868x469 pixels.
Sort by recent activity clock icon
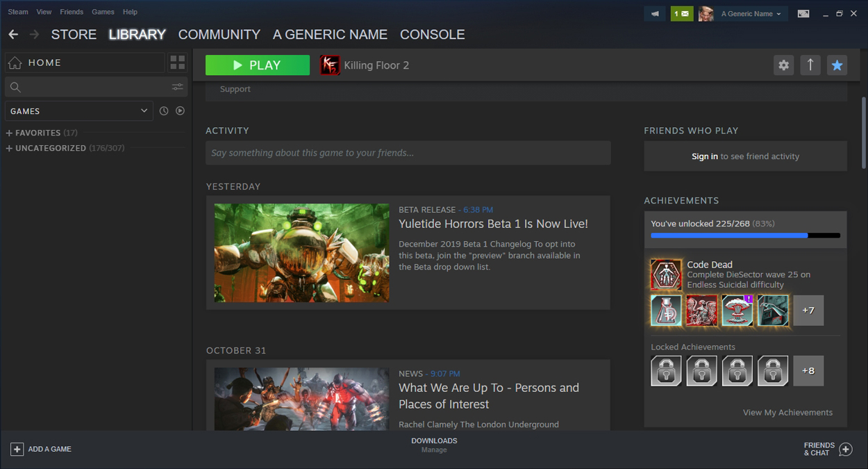pos(164,110)
